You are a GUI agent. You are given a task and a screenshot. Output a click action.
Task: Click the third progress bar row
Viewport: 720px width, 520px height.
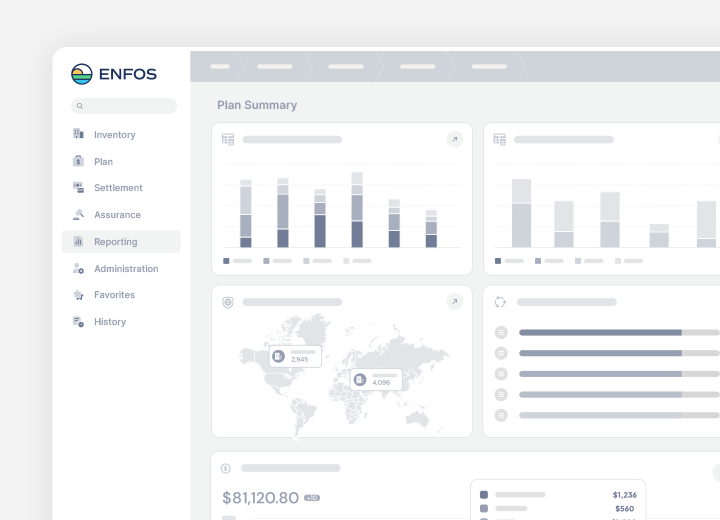pos(619,374)
